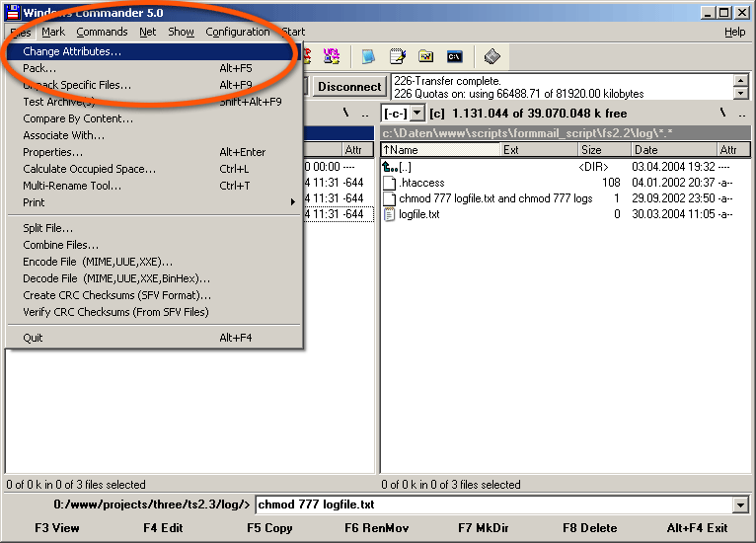Expand the command line history dropdown

(740, 504)
